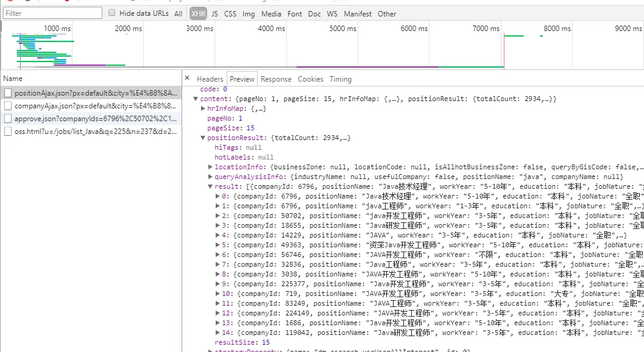Select the Doc filter type
This screenshot has width=644, height=352.
point(314,13)
